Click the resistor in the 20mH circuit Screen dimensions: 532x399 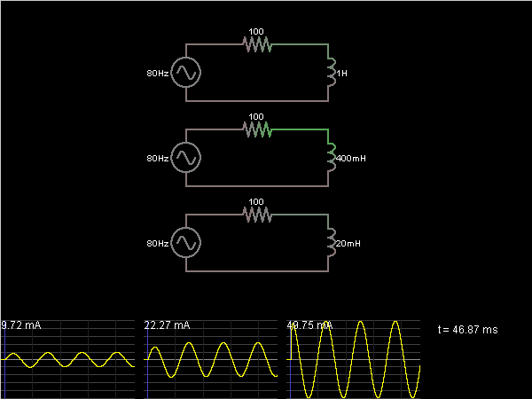click(x=257, y=215)
